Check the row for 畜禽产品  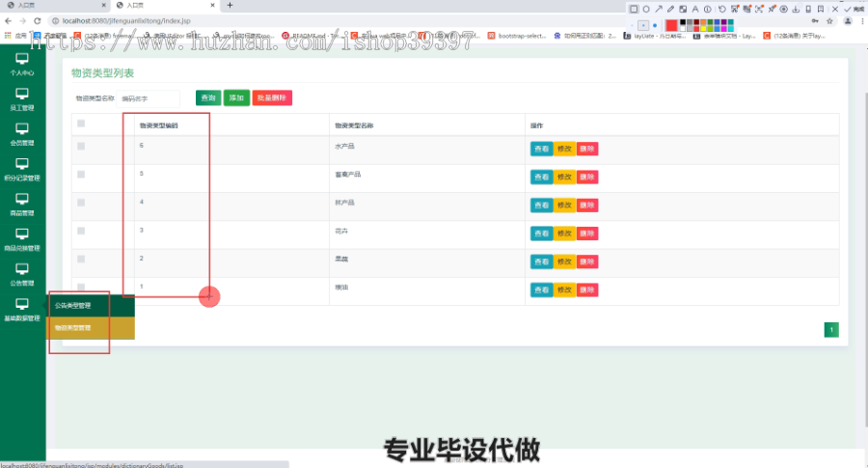coord(81,175)
